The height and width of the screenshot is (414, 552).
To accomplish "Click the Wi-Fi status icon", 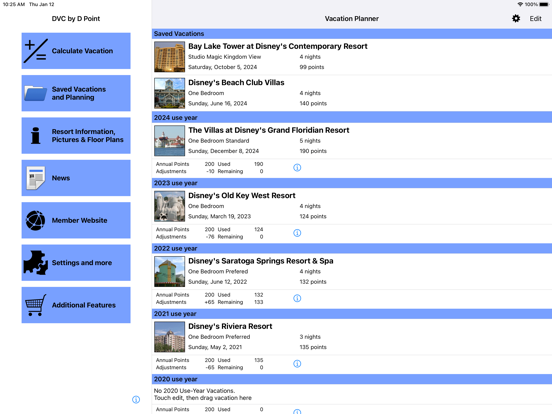I will coord(520,4).
